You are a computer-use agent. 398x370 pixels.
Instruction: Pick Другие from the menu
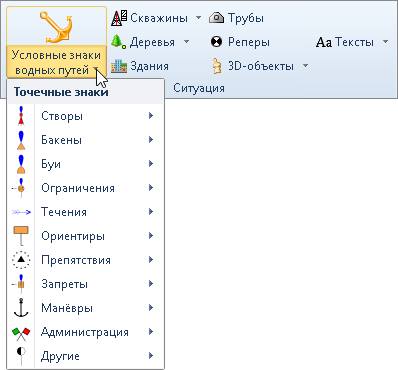click(85, 356)
